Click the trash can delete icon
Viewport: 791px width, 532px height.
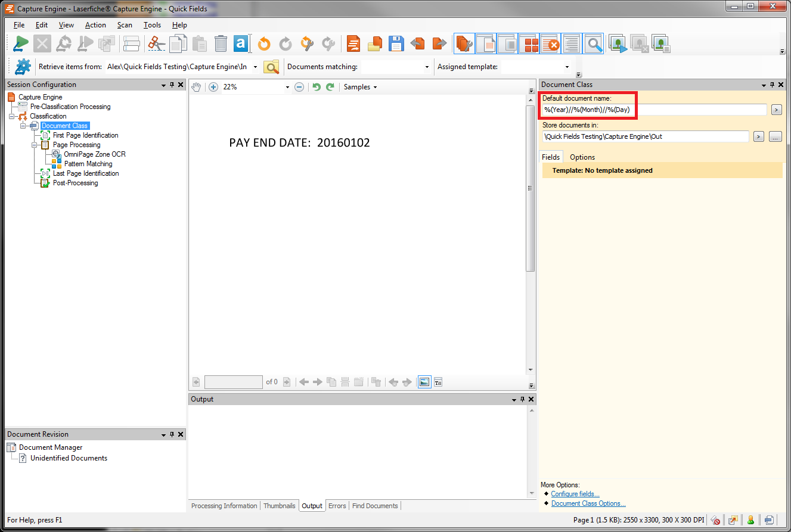[x=221, y=43]
